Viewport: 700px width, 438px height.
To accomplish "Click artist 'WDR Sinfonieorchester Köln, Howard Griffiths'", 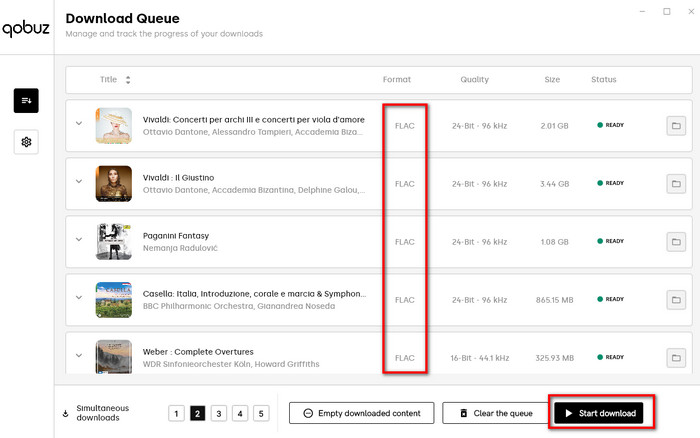I will (231, 364).
